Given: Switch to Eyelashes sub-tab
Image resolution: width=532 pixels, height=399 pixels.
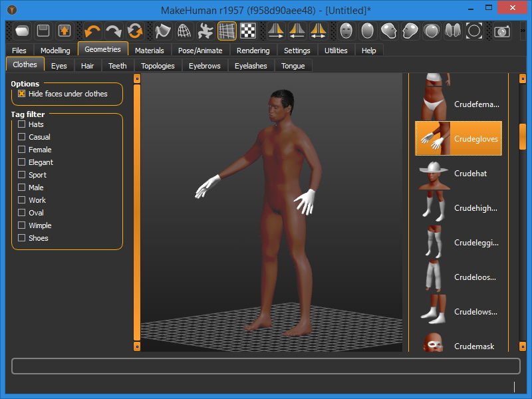Looking at the screenshot, I should (x=251, y=65).
